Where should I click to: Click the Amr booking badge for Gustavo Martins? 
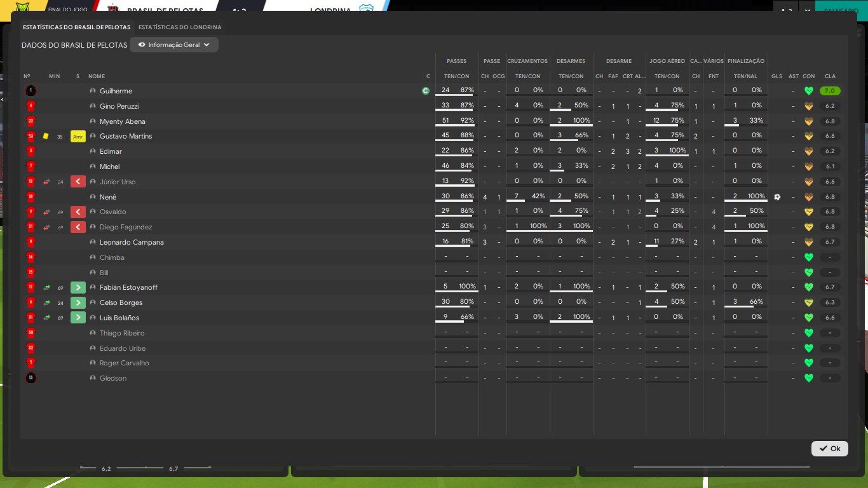pyautogui.click(x=78, y=136)
